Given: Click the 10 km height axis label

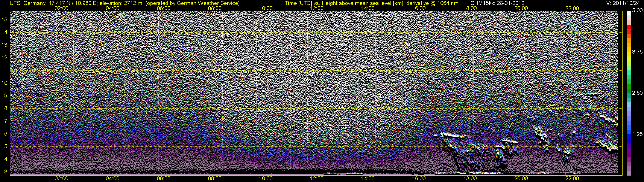Looking at the screenshot, I should pos(5,83).
